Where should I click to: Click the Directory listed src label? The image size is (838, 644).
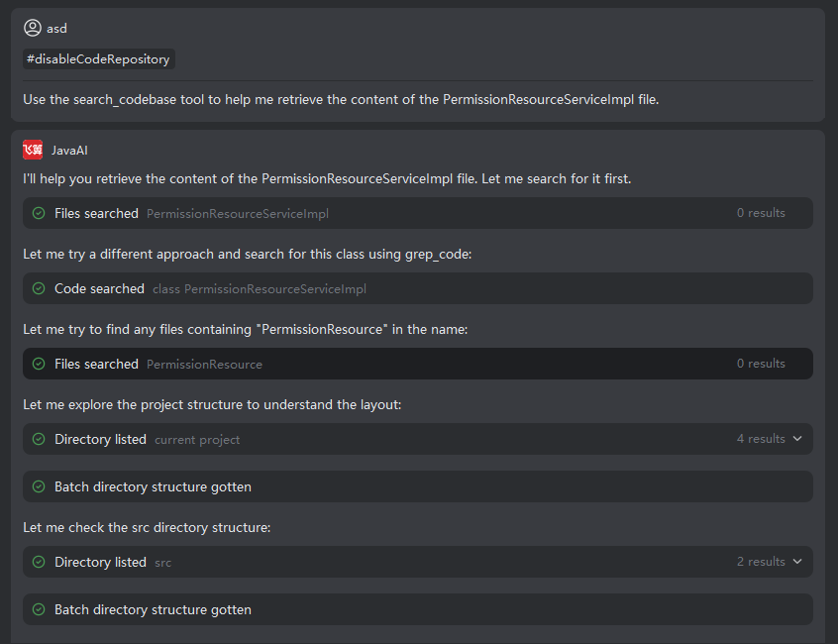[x=100, y=562]
